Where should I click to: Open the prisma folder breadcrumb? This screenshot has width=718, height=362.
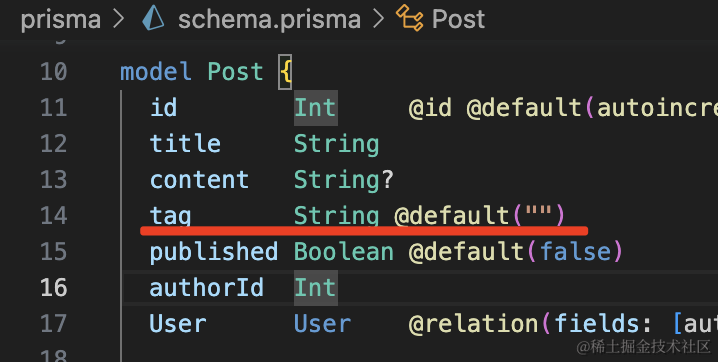[60, 20]
